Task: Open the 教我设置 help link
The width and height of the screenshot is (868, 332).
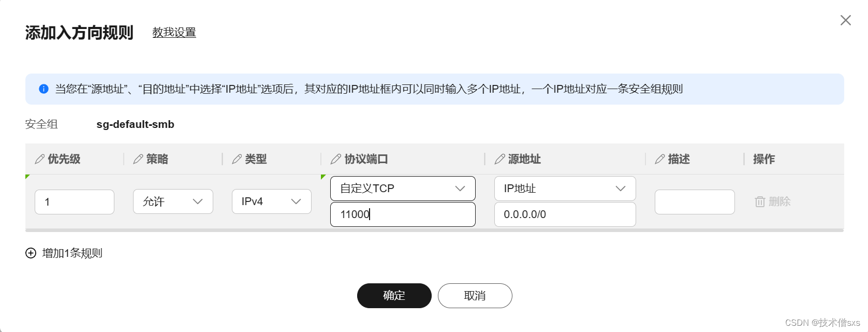Action: 174,32
